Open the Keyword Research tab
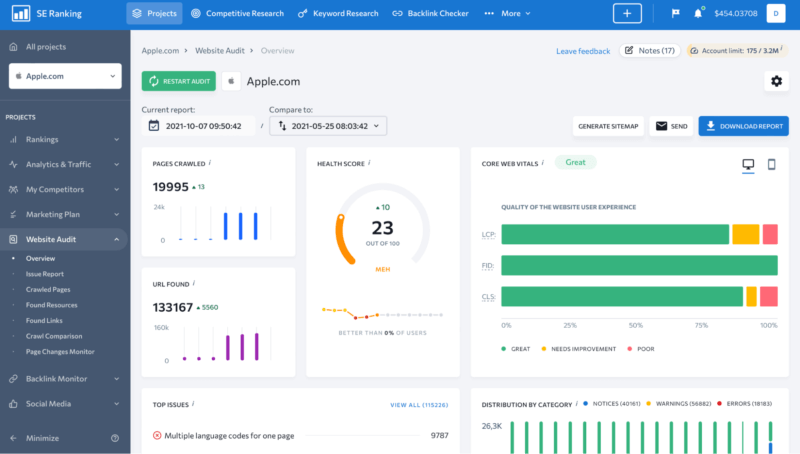The image size is (800, 454). (x=340, y=14)
